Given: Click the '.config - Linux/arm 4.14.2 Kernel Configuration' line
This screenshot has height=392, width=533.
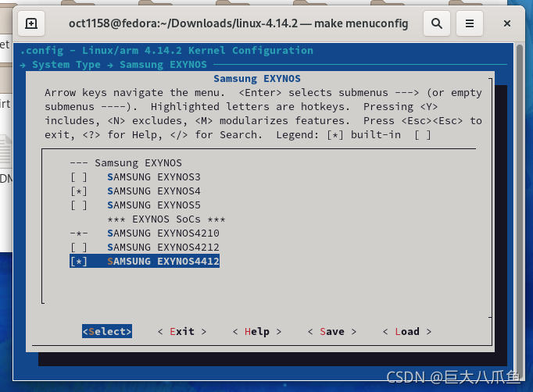Looking at the screenshot, I should click(166, 51).
